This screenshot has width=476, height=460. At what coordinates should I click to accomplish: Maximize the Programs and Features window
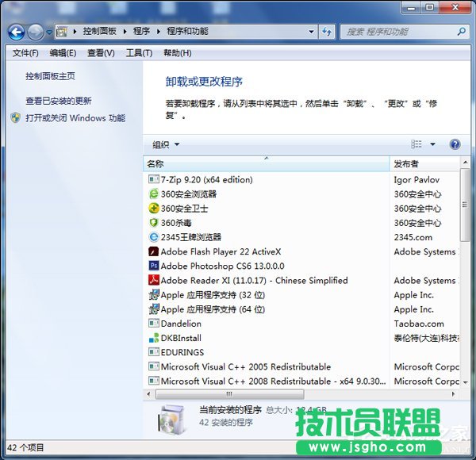click(429, 8)
